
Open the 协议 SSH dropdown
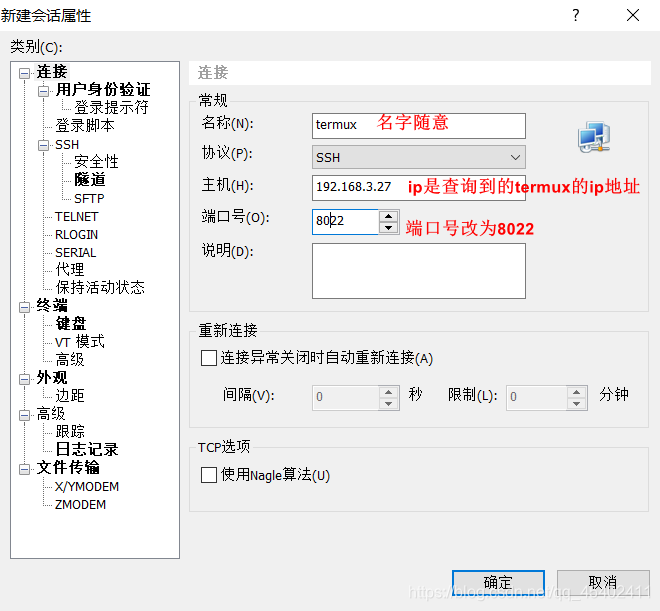(418, 157)
